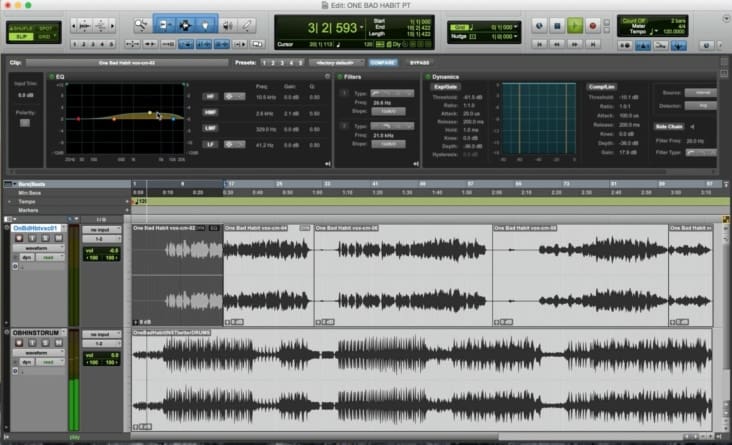The width and height of the screenshot is (732, 445).
Task: Select the Comp/Lim dynamics tab
Action: click(602, 87)
